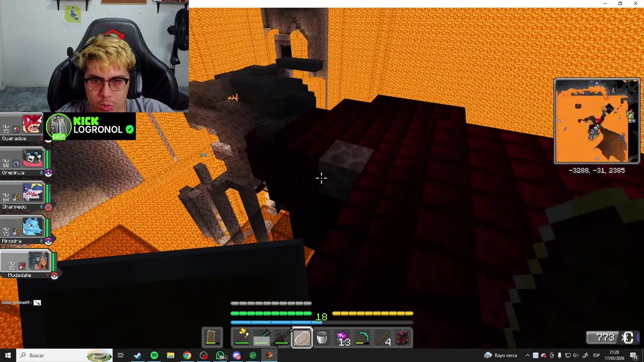Click the Poké Ball beside Mudsdale
Image resolution: width=644 pixels, height=362 pixels.
[x=54, y=276]
